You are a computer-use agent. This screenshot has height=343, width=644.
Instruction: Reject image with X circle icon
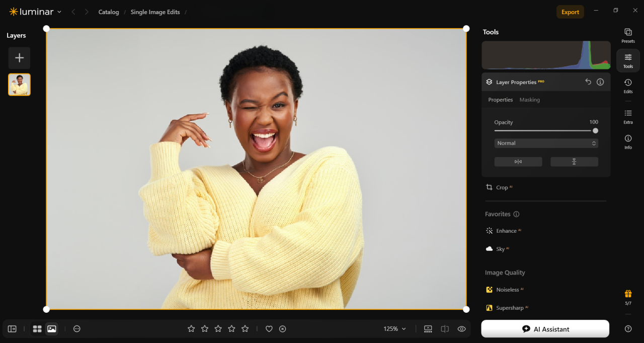pos(283,329)
